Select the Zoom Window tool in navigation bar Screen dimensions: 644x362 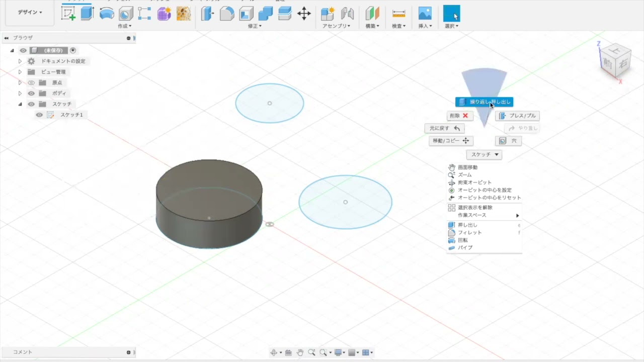(x=324, y=353)
